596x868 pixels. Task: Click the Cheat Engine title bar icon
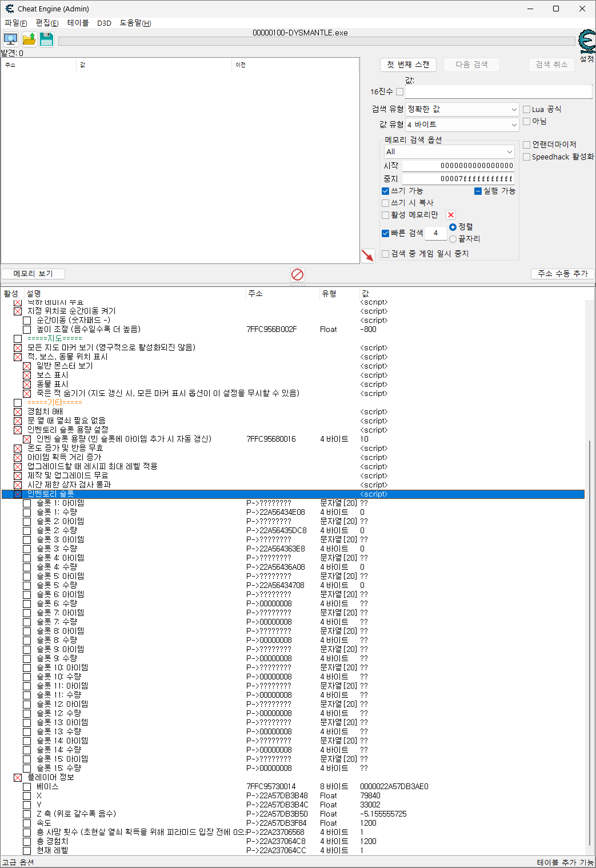[x=9, y=9]
